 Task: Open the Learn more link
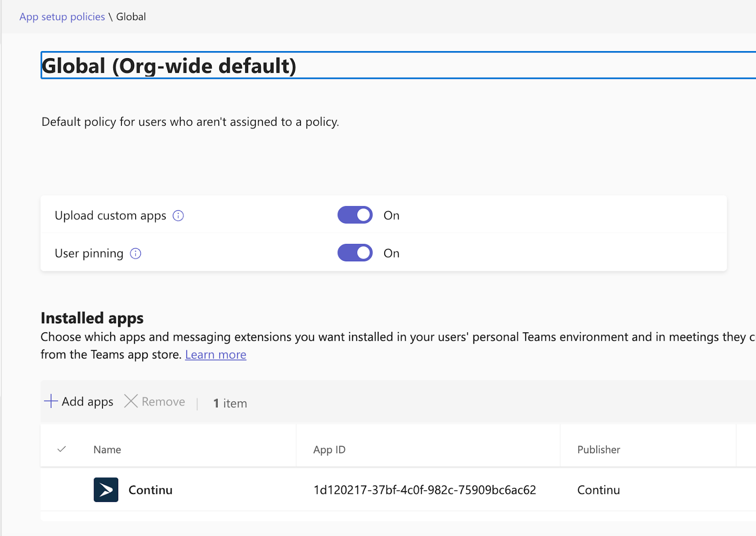coord(215,354)
